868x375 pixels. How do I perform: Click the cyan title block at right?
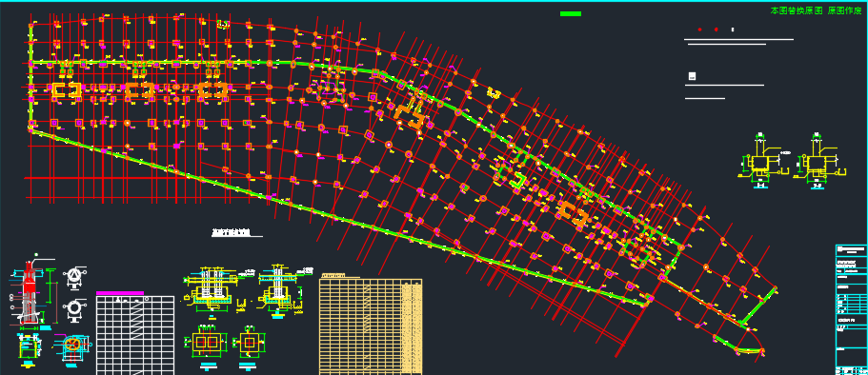[x=852, y=309]
